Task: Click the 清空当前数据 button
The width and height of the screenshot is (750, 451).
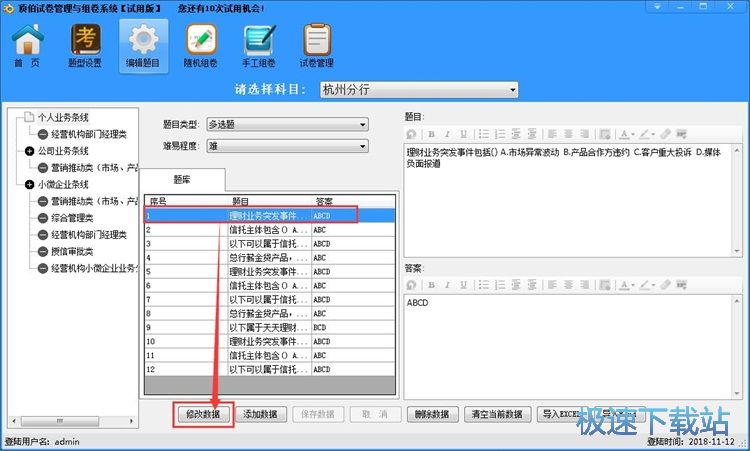Action: tap(497, 414)
